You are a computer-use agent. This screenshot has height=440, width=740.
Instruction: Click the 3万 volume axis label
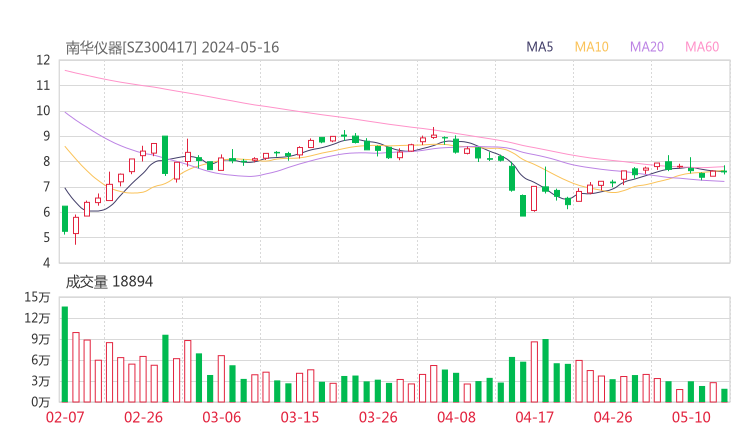(x=41, y=381)
